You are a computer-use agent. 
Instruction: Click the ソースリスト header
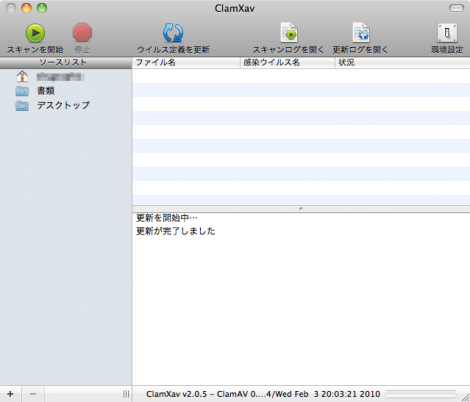[x=66, y=63]
